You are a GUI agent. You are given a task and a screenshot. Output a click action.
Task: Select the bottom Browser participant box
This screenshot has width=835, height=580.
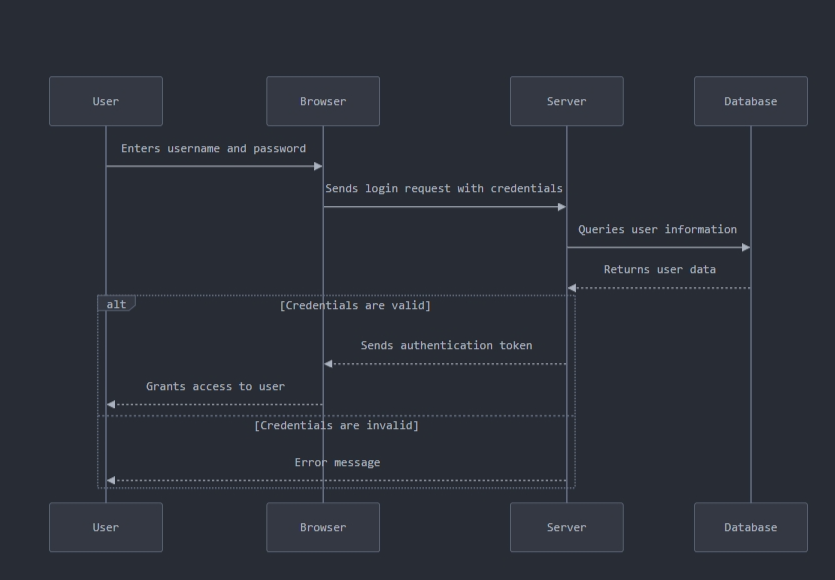(x=322, y=527)
